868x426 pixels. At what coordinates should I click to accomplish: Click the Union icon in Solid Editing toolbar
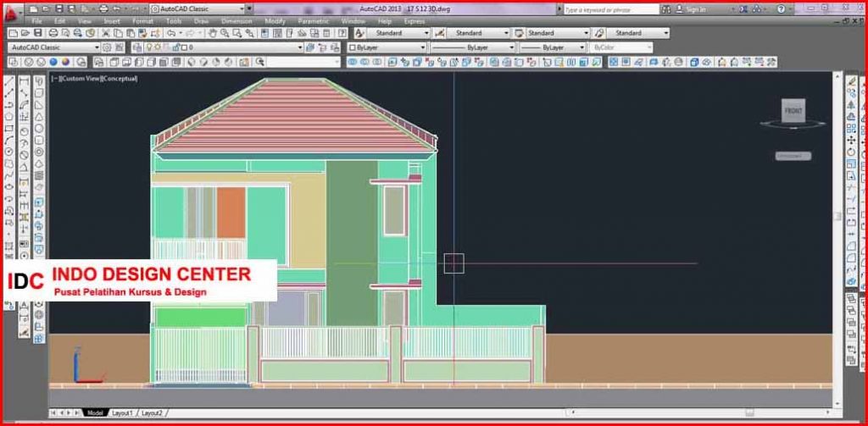coord(352,62)
